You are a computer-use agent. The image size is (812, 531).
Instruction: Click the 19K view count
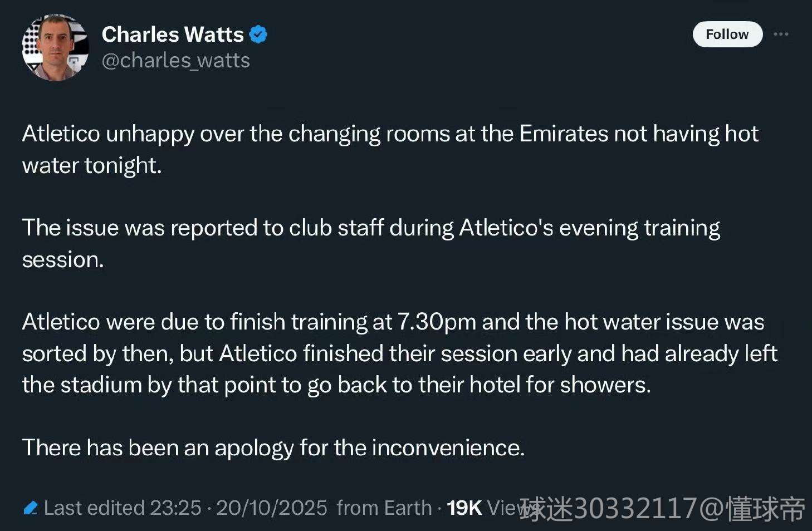click(464, 508)
